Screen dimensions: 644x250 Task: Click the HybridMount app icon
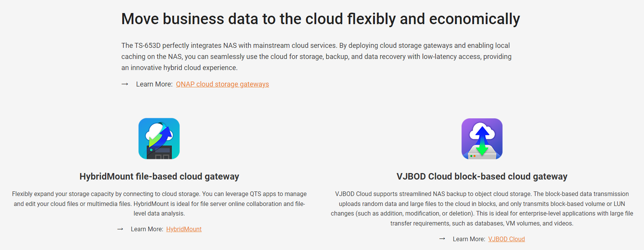pos(159,139)
